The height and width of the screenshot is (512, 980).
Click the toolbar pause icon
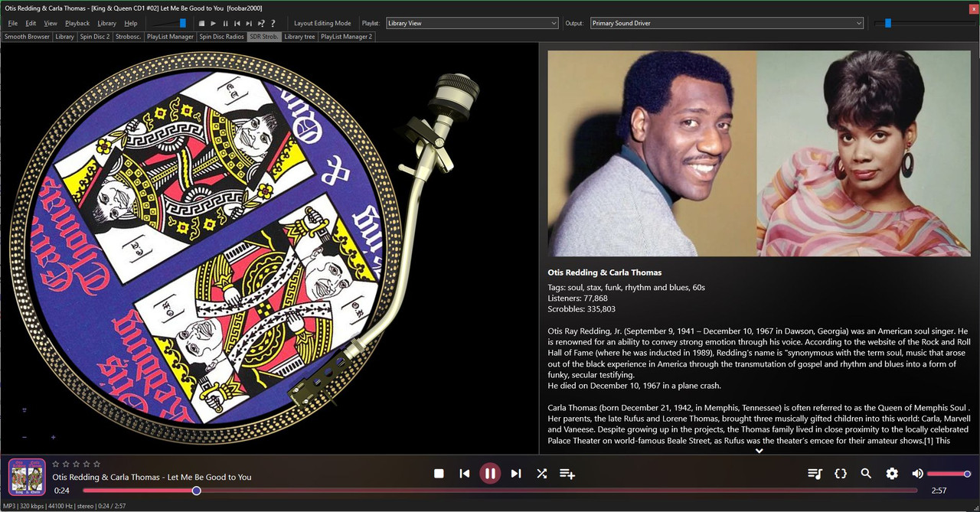coord(225,23)
